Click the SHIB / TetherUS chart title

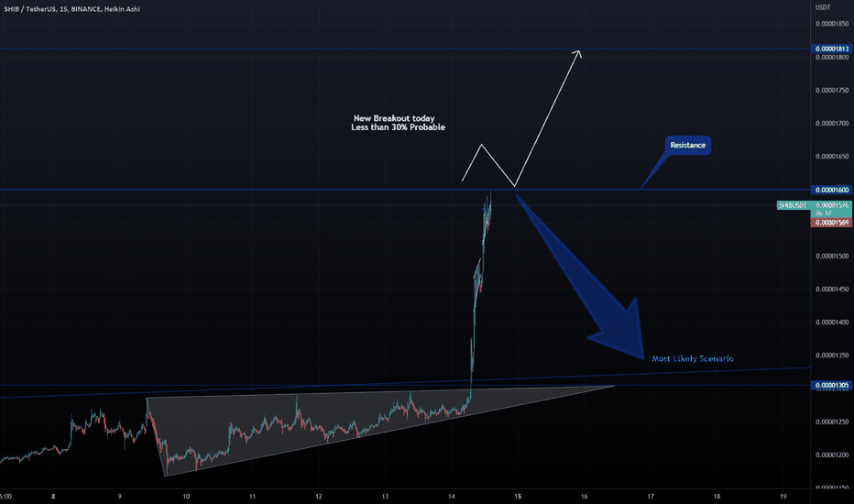pos(71,9)
